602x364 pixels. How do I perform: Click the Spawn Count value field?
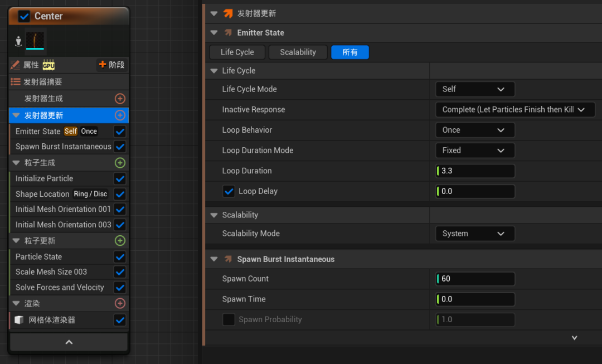pyautogui.click(x=475, y=279)
